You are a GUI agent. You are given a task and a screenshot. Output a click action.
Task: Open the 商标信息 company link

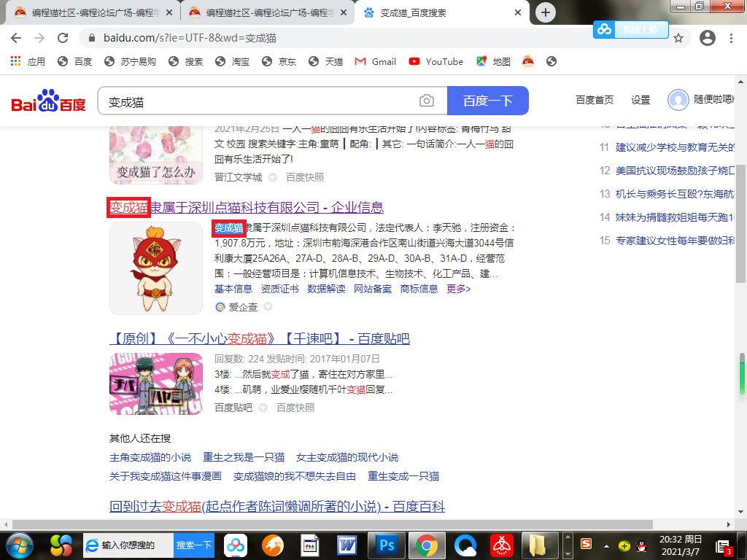419,289
